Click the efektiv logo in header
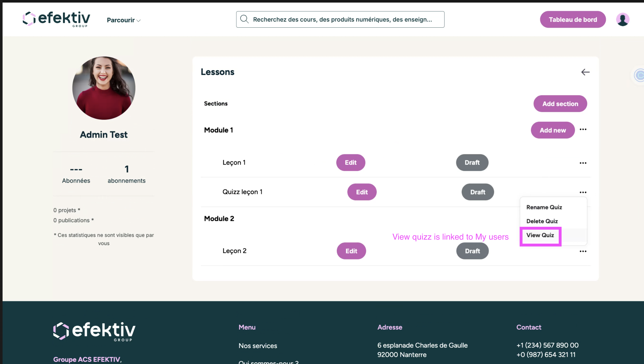The width and height of the screenshot is (644, 364). [x=56, y=19]
